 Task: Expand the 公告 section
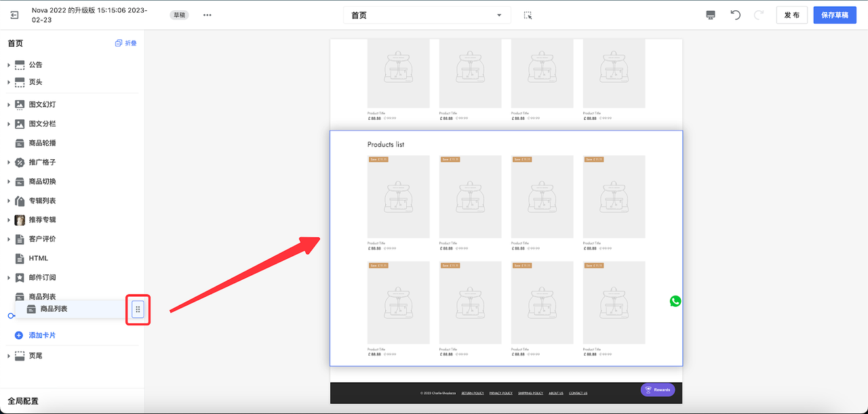9,65
